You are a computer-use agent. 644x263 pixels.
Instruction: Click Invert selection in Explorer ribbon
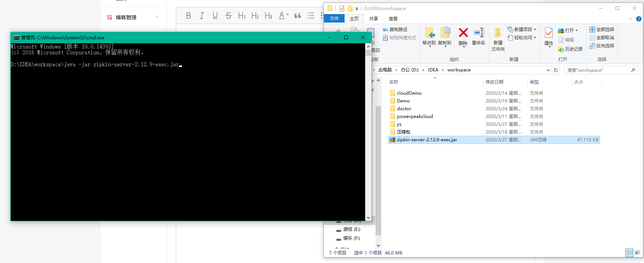coord(602,46)
